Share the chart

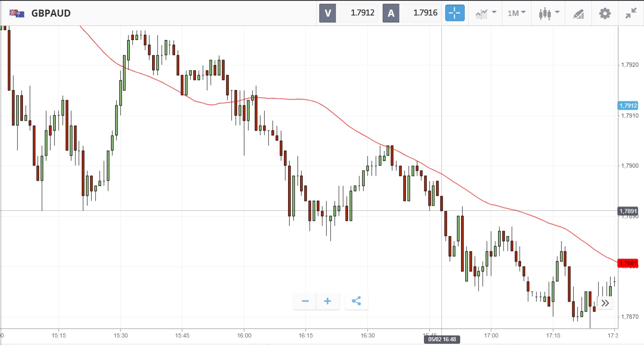coord(356,301)
